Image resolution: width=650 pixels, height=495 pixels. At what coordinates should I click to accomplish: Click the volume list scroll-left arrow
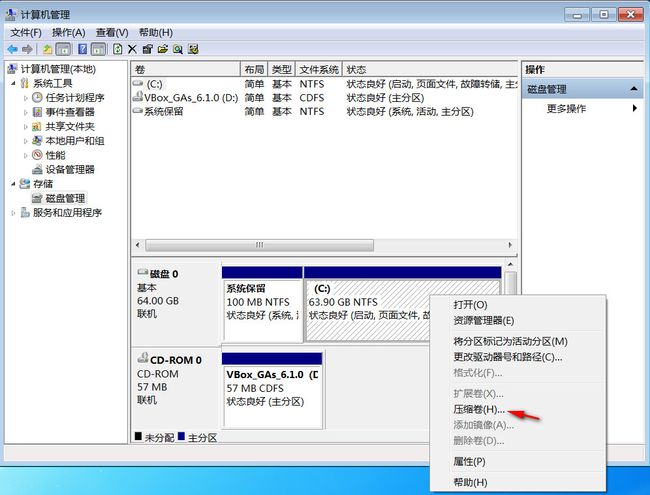coord(138,245)
